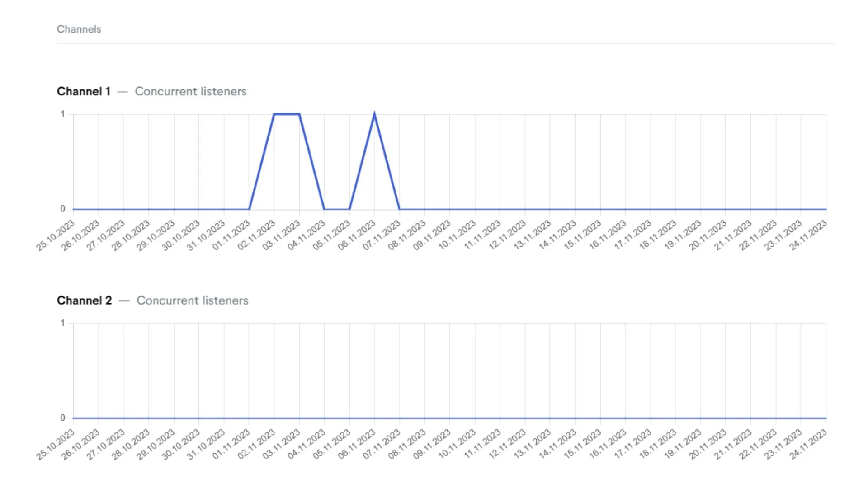Click Channel 1 data peak at 06.11.2023

tap(374, 114)
